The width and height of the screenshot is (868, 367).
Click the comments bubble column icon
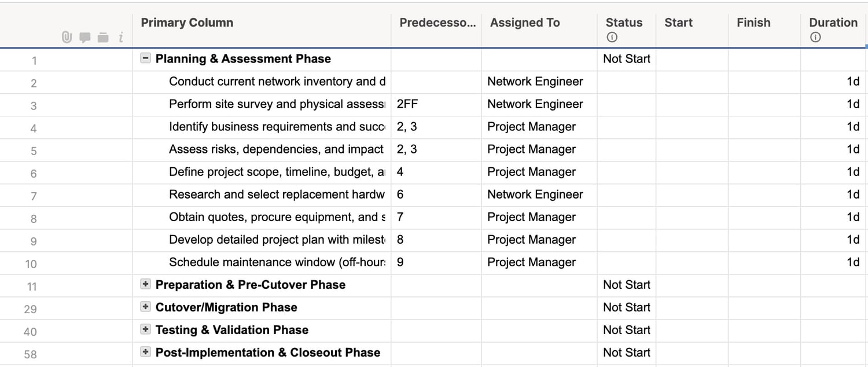coord(85,38)
